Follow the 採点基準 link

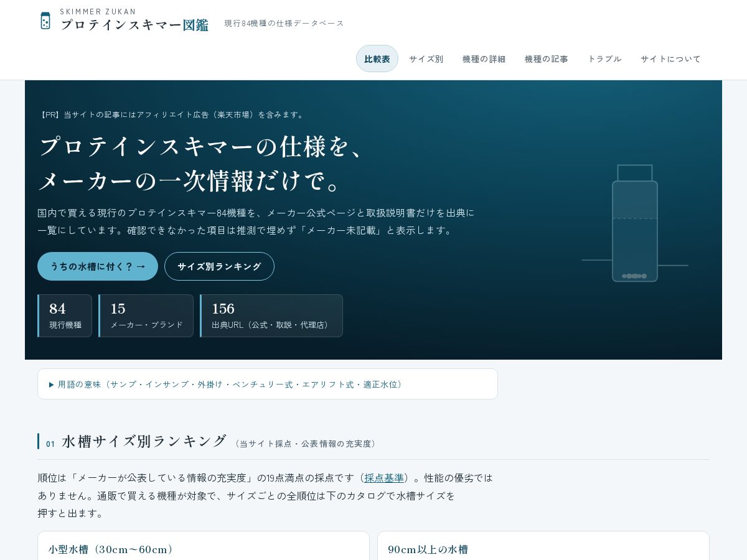pyautogui.click(x=384, y=478)
